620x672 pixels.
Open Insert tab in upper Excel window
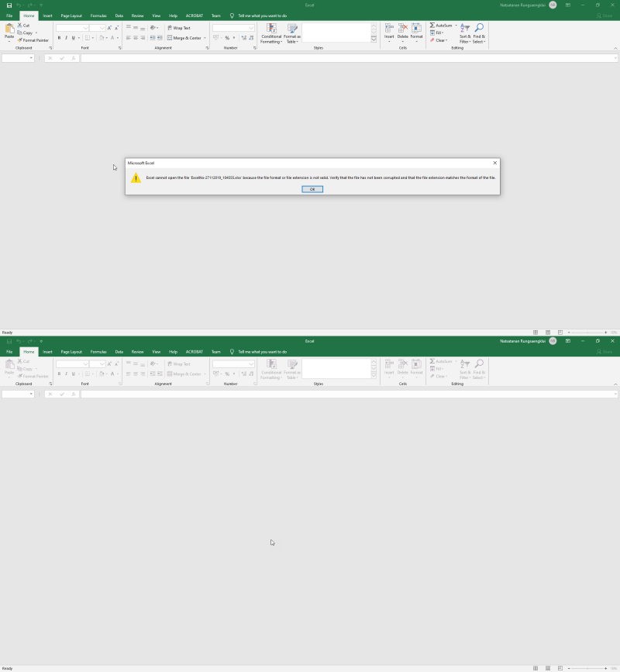click(47, 16)
